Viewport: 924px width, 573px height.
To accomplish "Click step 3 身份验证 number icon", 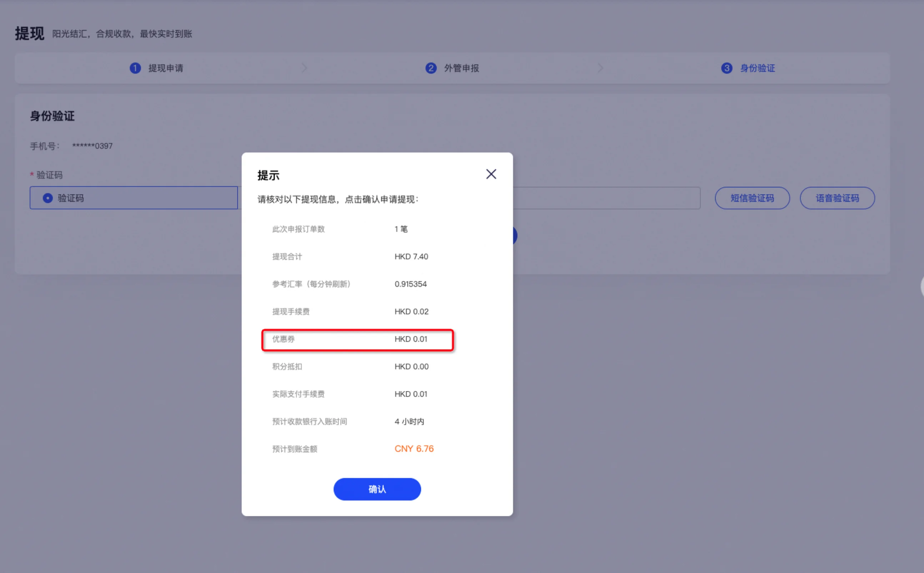I will (727, 68).
